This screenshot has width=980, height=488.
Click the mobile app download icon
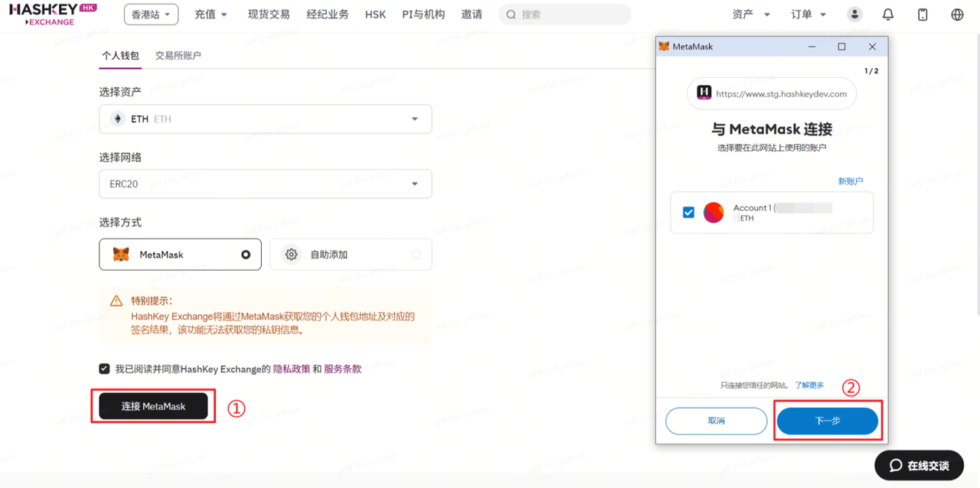point(923,15)
